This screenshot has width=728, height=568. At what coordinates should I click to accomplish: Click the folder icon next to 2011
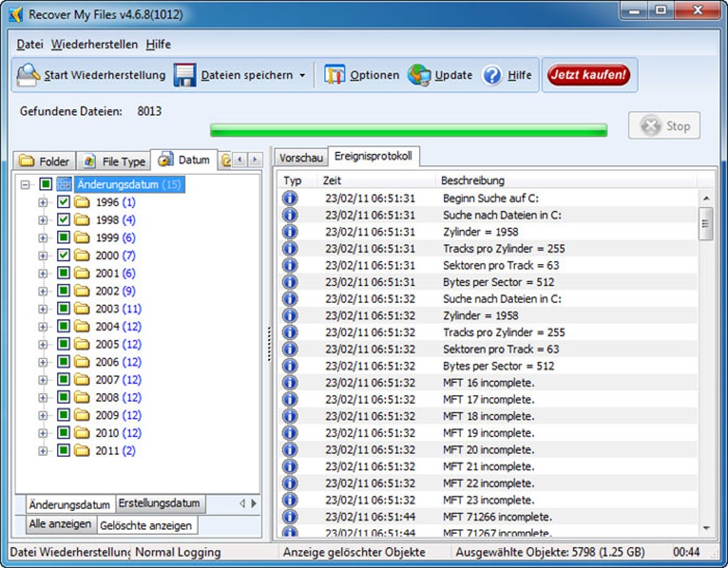[x=81, y=450]
